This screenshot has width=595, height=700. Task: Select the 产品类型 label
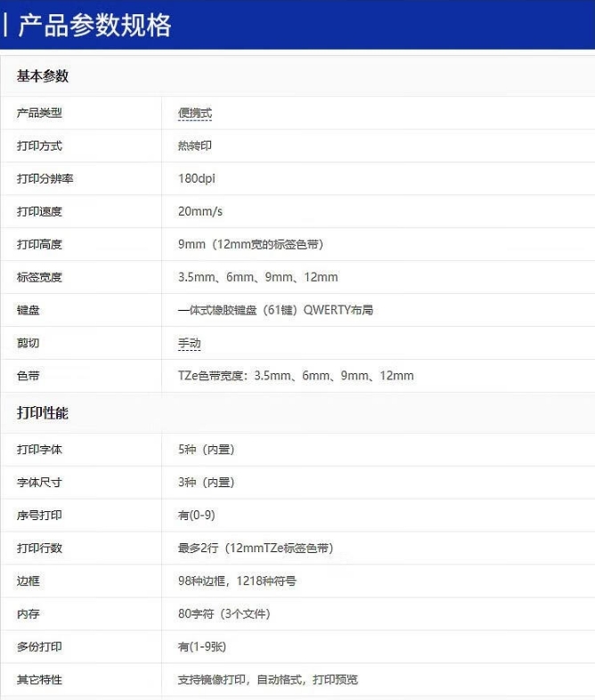[x=39, y=113]
